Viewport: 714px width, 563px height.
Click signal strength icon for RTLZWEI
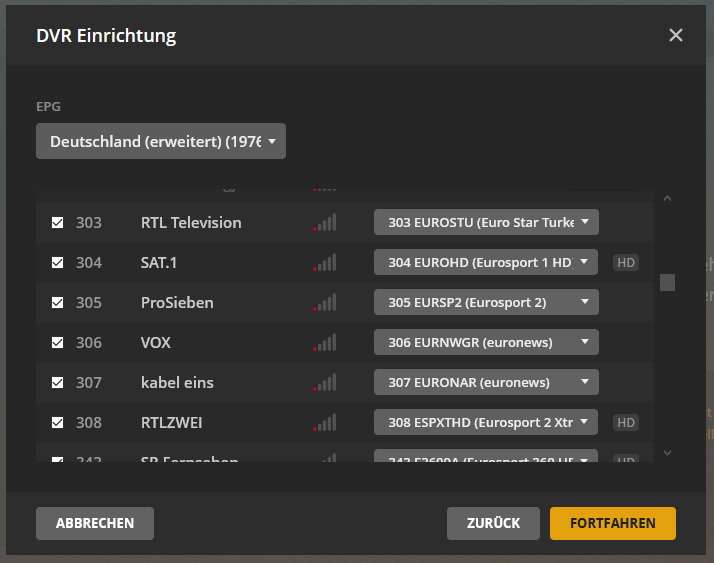(x=325, y=422)
